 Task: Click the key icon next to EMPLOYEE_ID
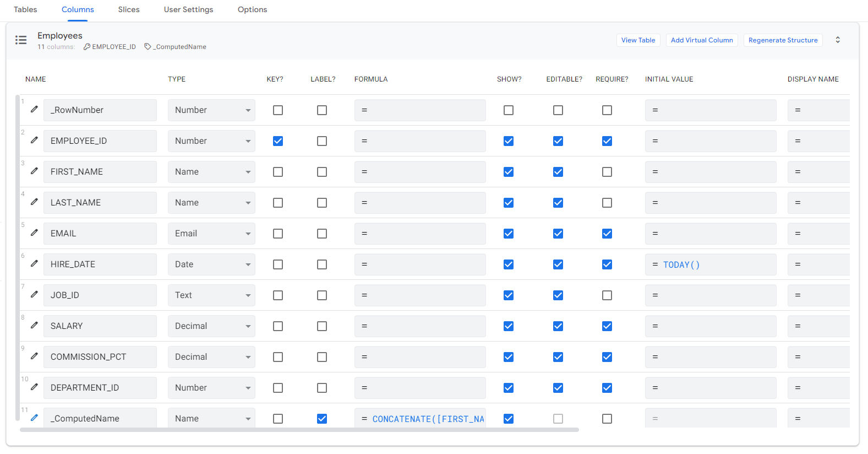pyautogui.click(x=87, y=47)
